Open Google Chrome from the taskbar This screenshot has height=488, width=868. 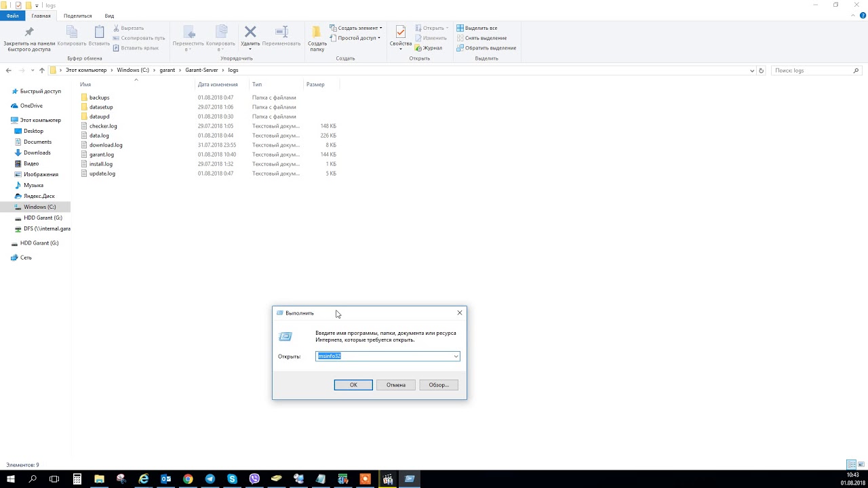click(188, 479)
